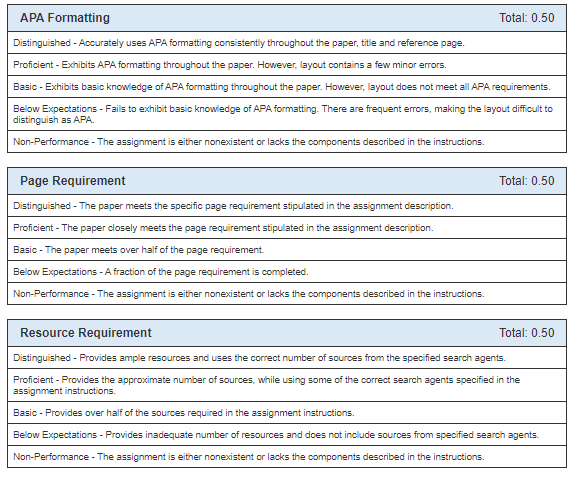
Task: Click the Resource Requirement Total: 0.50 score
Action: pos(527,333)
